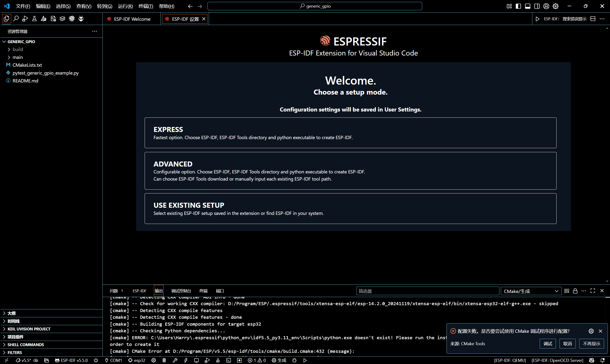This screenshot has height=364, width=610.
Task: Toggle Auto Scroll lock in output panel
Action: tap(575, 291)
